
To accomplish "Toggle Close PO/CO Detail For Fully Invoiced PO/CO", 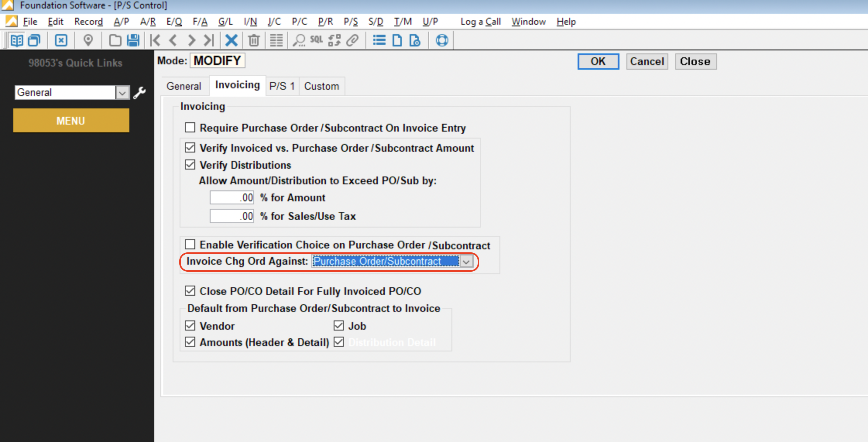I will 190,291.
